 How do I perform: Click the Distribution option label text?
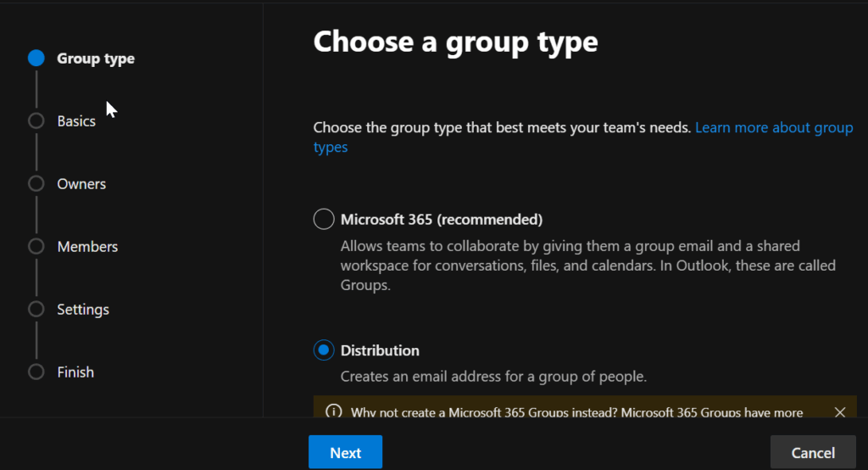click(380, 350)
